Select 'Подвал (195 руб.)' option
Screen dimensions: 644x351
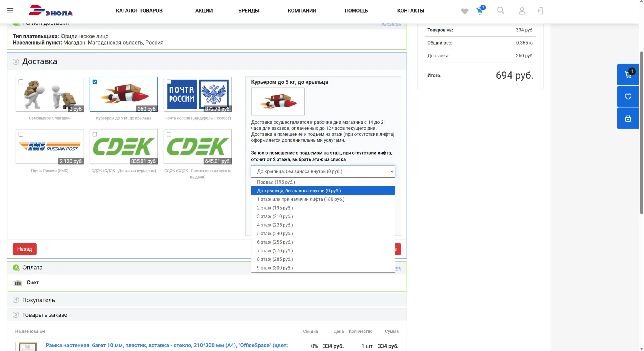click(276, 182)
